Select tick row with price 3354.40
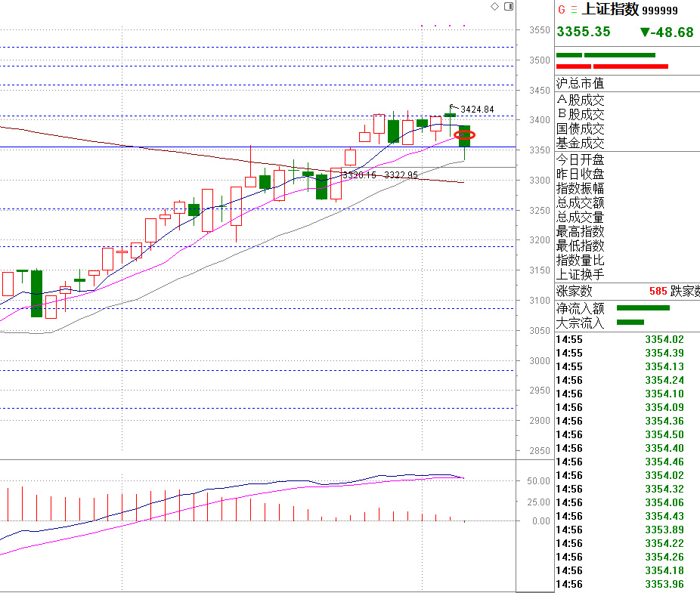The width and height of the screenshot is (700, 593). coord(627,448)
